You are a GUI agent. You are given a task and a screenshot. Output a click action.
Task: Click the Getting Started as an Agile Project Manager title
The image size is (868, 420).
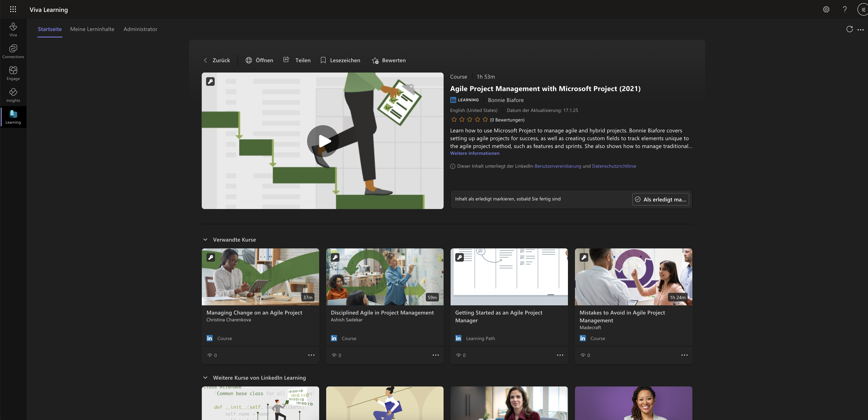(x=499, y=316)
